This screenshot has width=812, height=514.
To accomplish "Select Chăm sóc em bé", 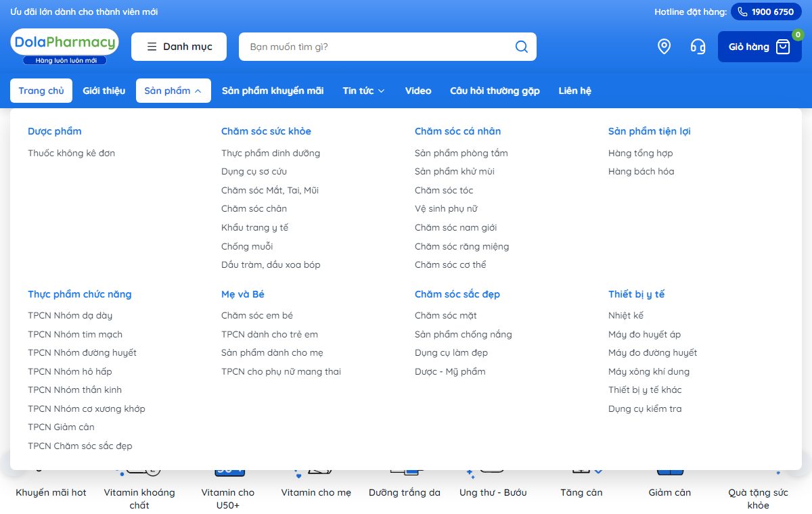I will [257, 315].
